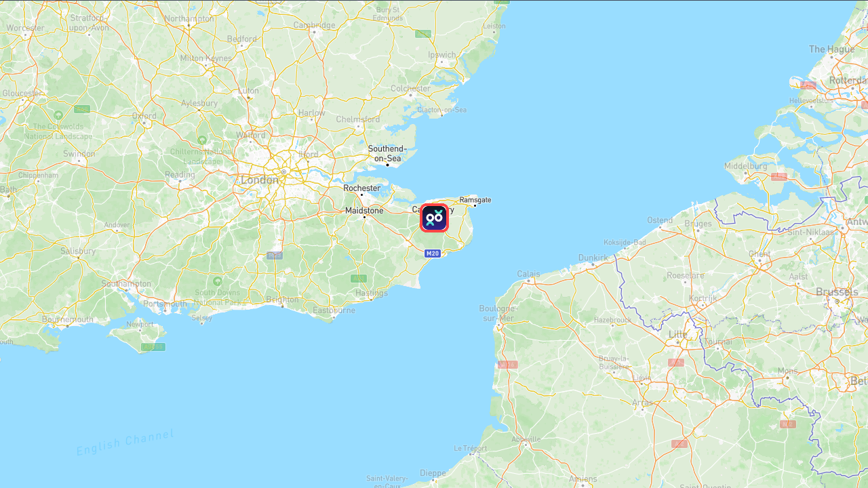Click the M20 motorway shield

pyautogui.click(x=433, y=253)
